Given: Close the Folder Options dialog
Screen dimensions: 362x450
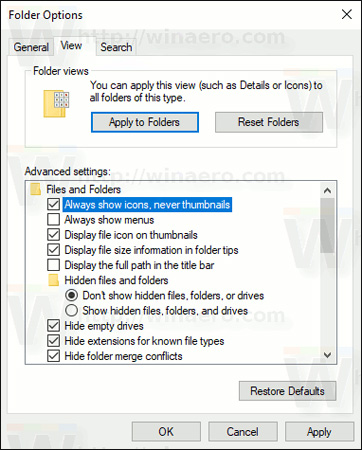Looking at the screenshot, I should tap(347, 14).
